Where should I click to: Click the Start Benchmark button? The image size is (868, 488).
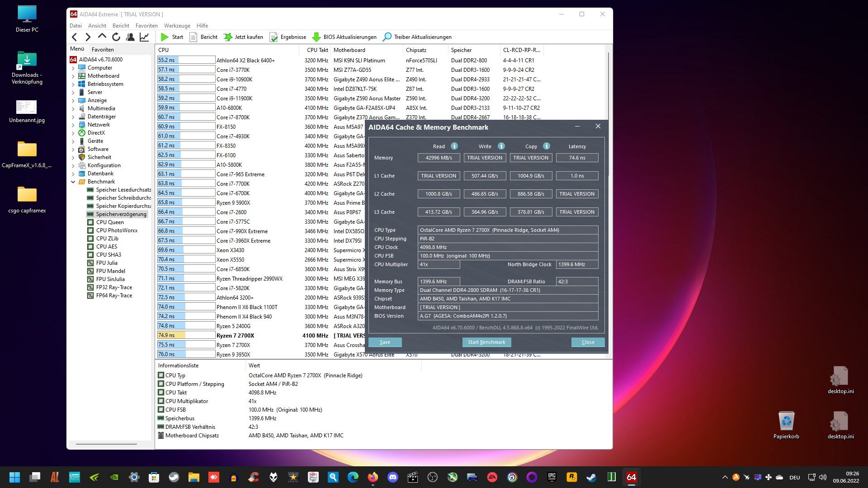coord(486,342)
